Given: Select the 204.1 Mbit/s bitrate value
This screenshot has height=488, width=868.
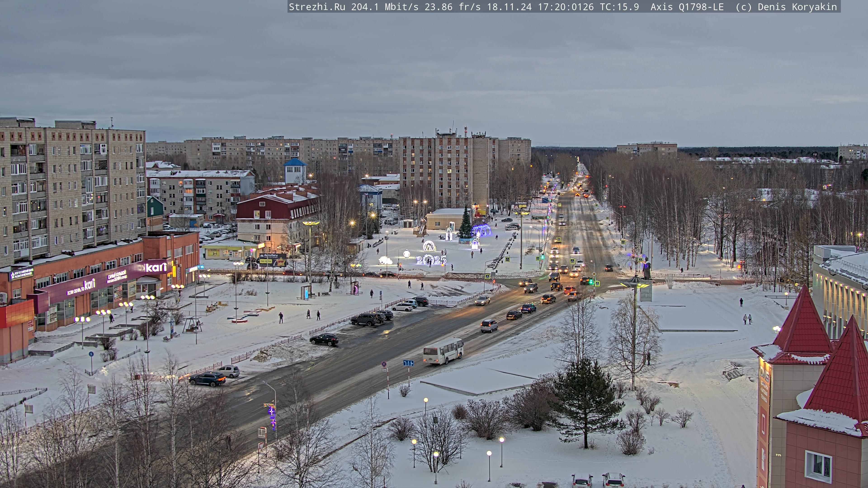Looking at the screenshot, I should coord(385,7).
